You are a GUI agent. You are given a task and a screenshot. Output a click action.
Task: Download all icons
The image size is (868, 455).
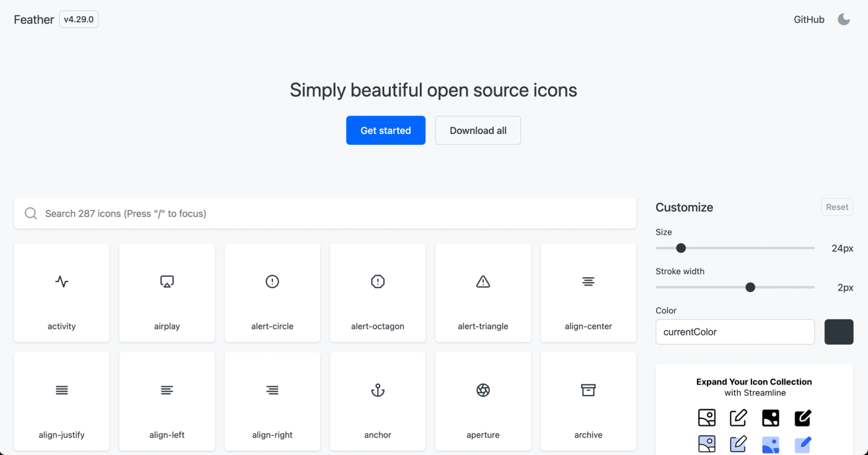pos(478,130)
